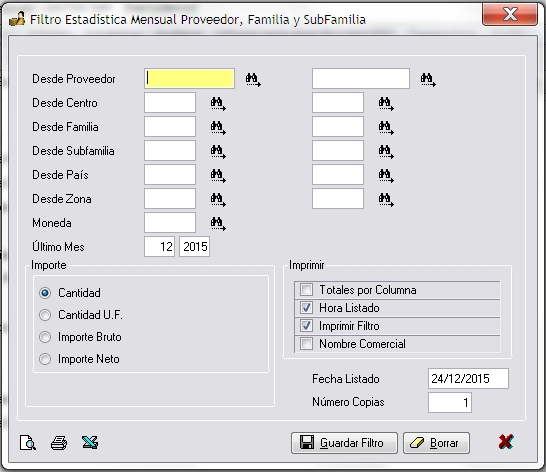Open lookup beside first Desde País field
This screenshot has width=546, height=472.
pos(218,175)
